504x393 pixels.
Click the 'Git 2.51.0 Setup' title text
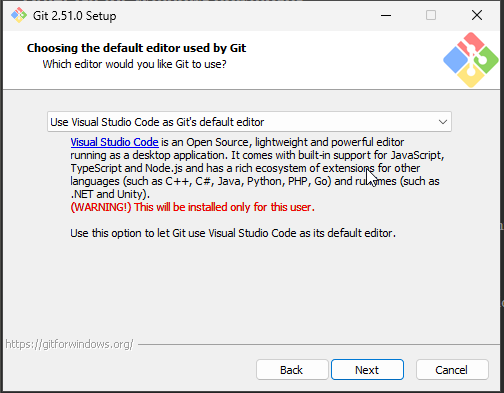(x=75, y=16)
